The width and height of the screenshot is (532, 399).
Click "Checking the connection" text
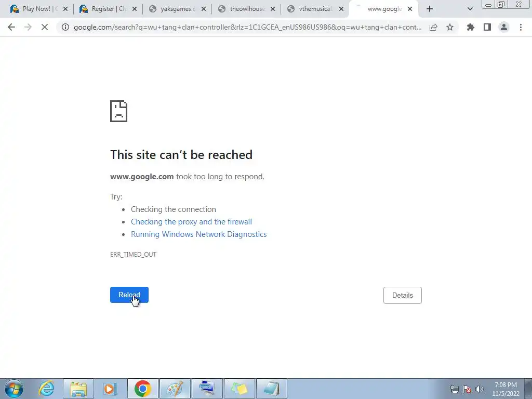[x=174, y=209]
